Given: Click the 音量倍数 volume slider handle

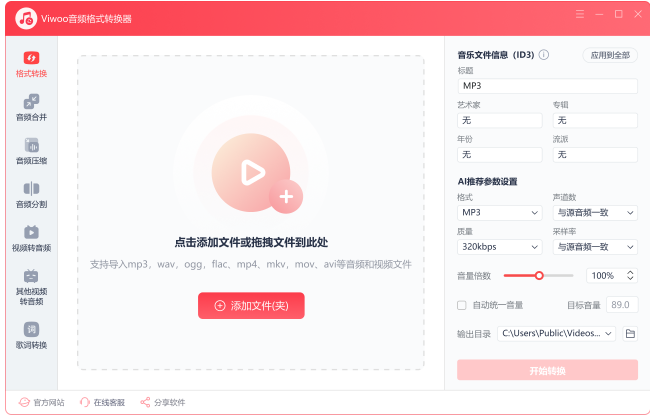Looking at the screenshot, I should click(x=539, y=275).
